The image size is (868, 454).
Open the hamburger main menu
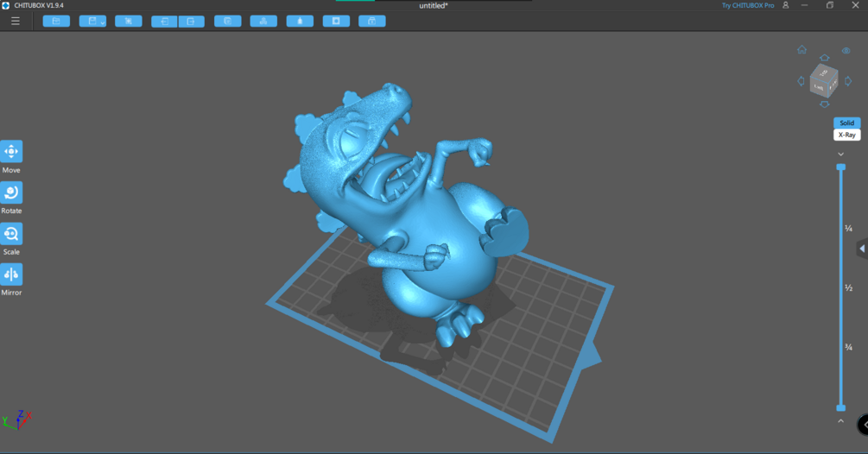tap(15, 21)
